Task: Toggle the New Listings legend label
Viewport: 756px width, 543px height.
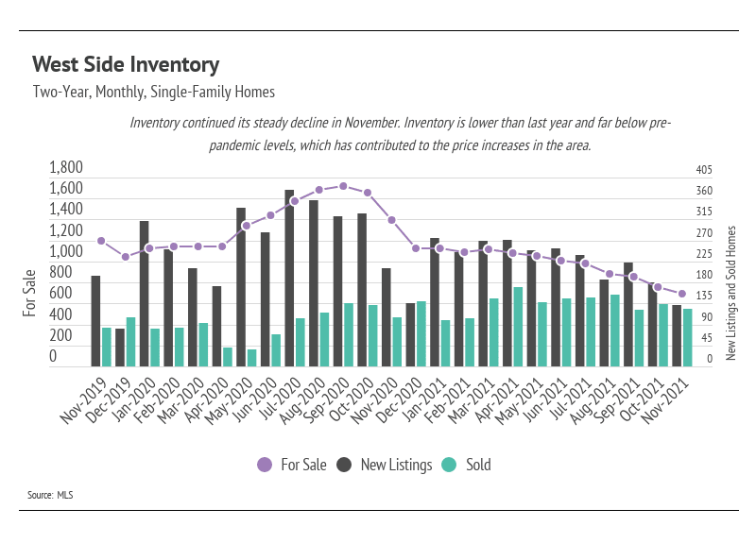Action: point(396,465)
